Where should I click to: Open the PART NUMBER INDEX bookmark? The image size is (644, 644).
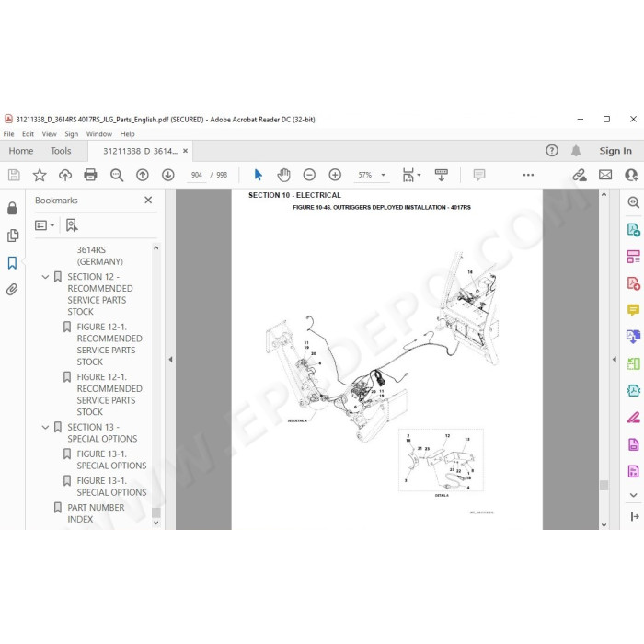96,513
